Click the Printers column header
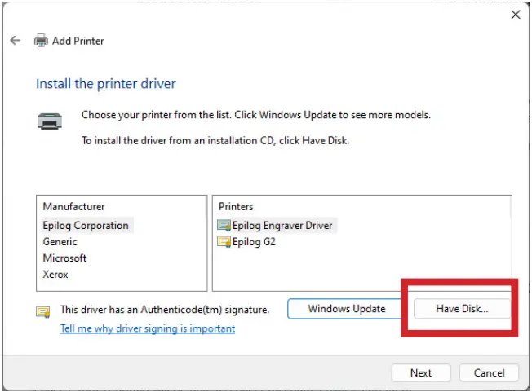This screenshot has height=392, width=532. pyautogui.click(x=236, y=206)
